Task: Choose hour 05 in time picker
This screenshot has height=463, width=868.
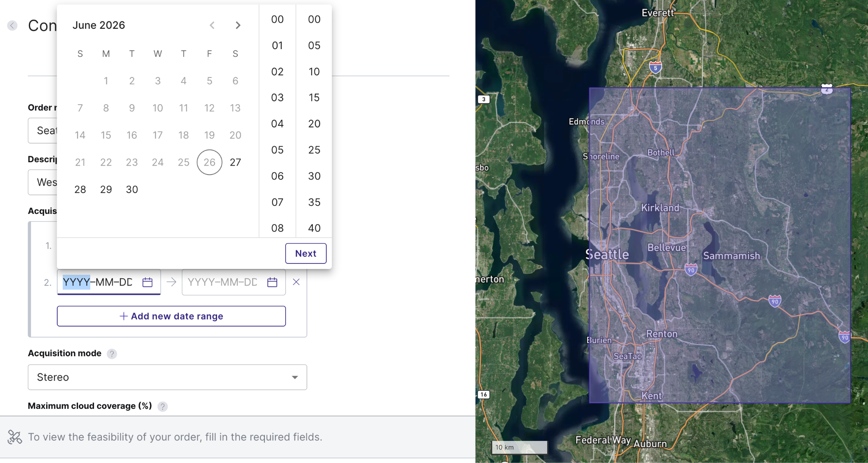Action: coord(278,150)
